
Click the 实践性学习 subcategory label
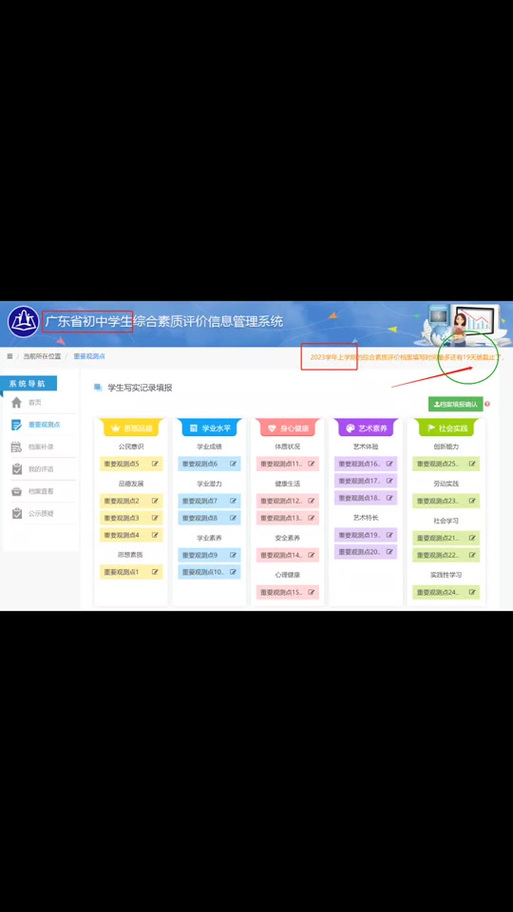pos(446,575)
